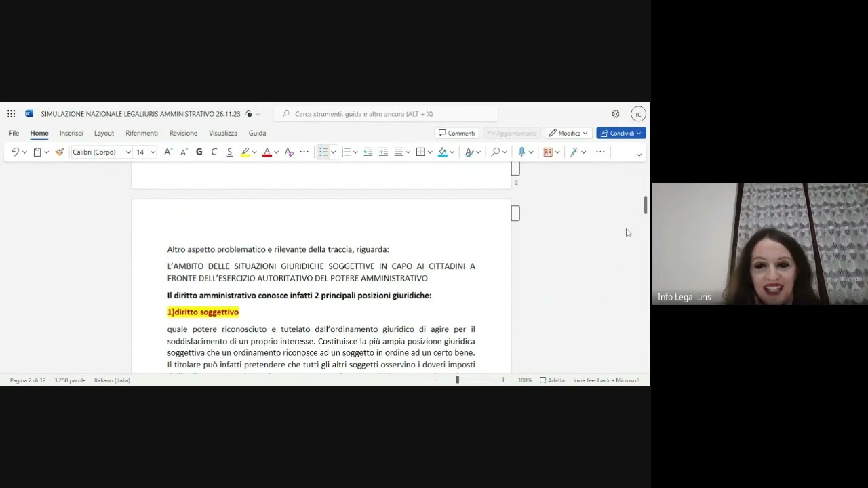Switch to the Guida tab
868x488 pixels.
(x=257, y=133)
